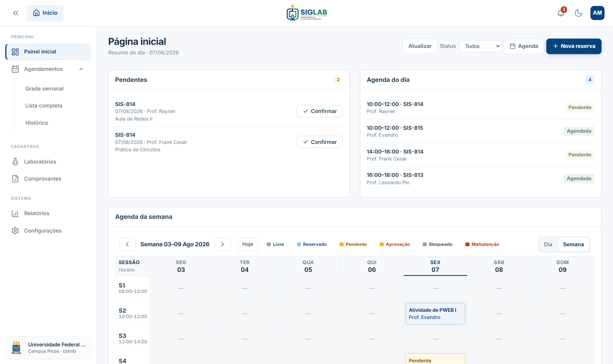613x364 pixels.
Task: Click the Agenda do dia count 4
Action: 590,80
